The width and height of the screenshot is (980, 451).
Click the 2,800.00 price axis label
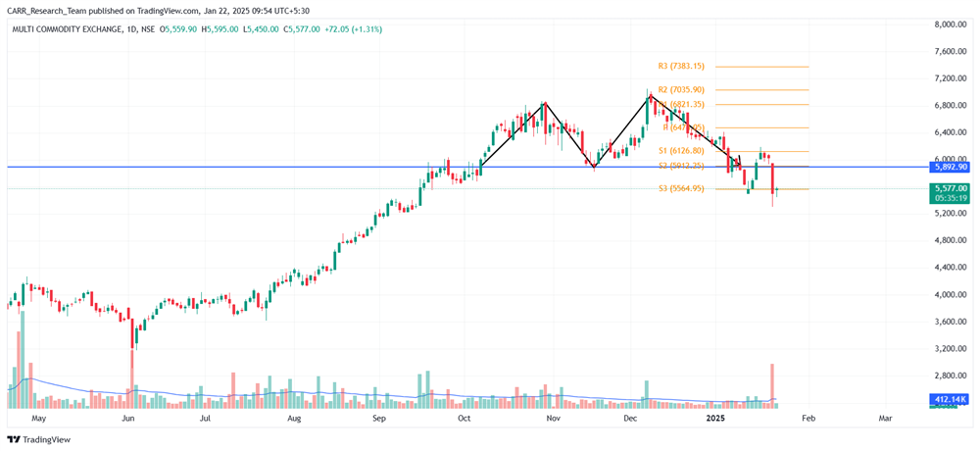[952, 376]
